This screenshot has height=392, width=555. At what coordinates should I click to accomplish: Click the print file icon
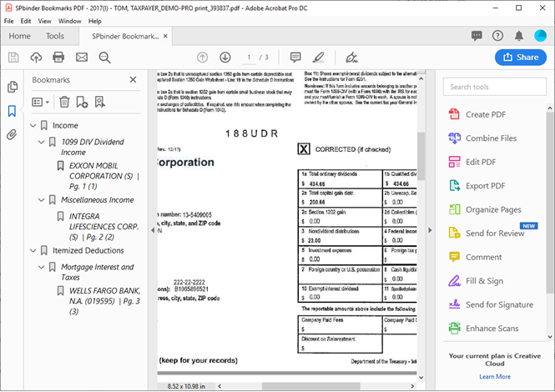(x=58, y=57)
